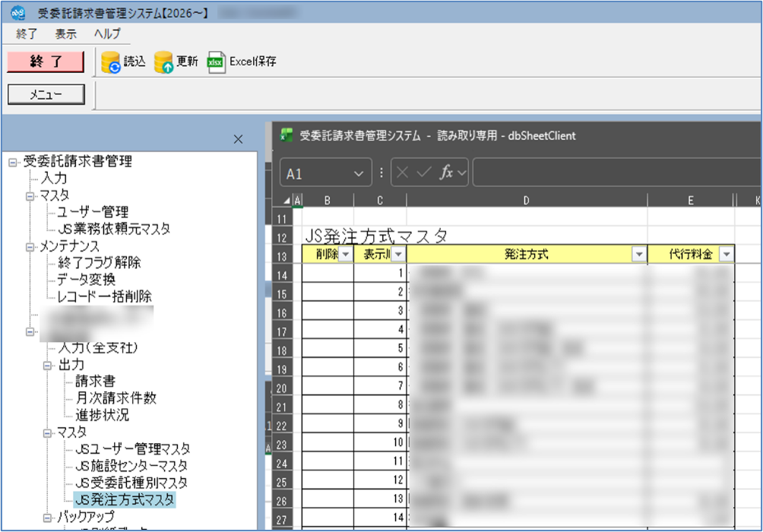
Task: Open the ヘルプ menu
Action: click(x=107, y=34)
